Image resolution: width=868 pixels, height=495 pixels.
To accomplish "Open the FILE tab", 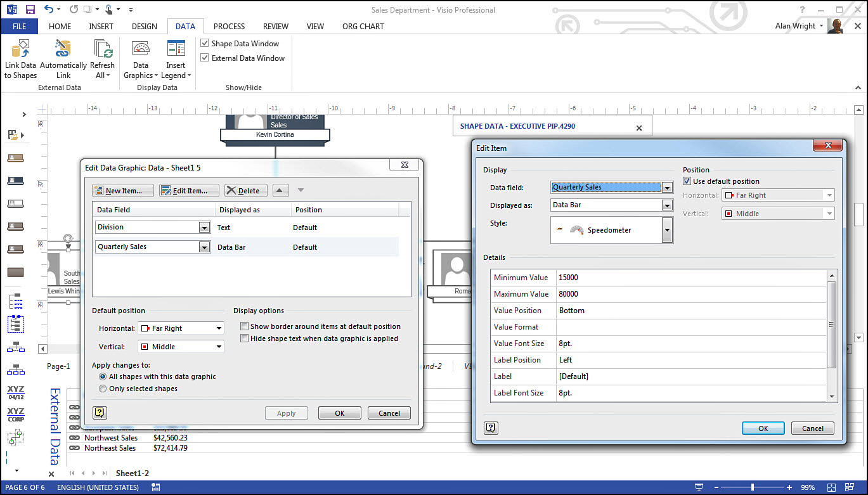I will tap(19, 27).
